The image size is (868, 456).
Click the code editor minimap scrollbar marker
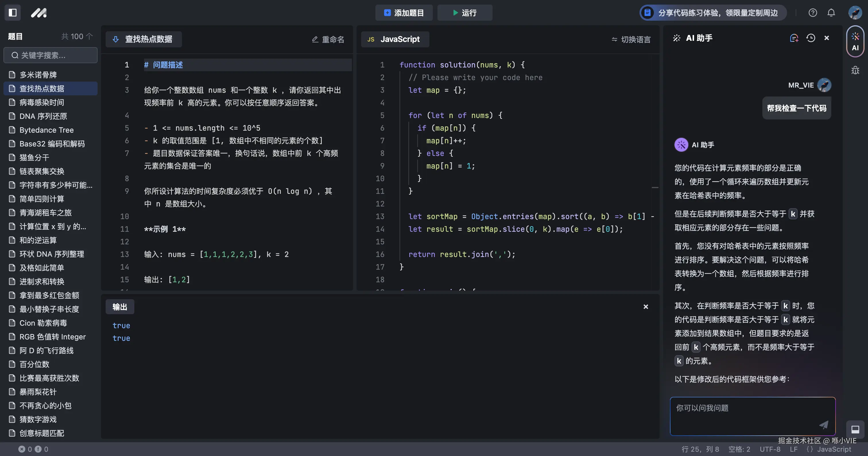point(655,188)
